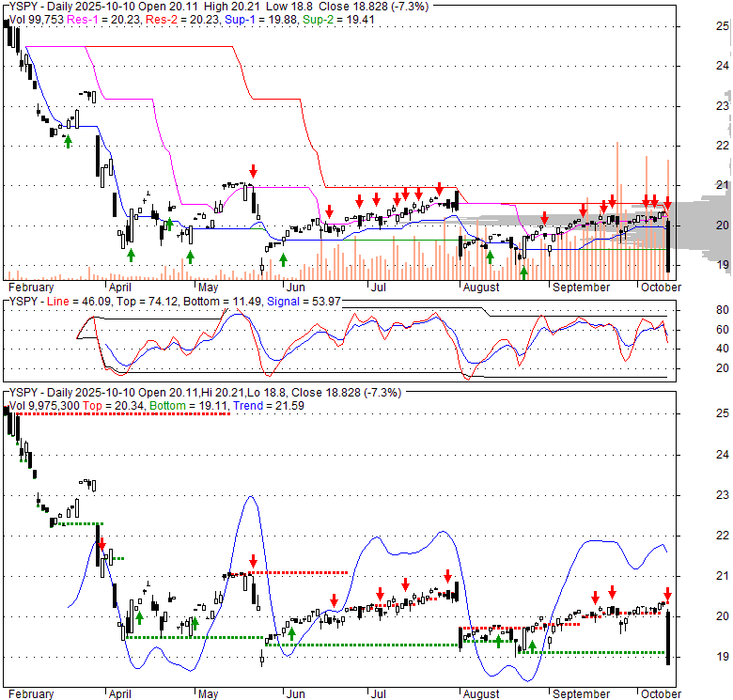Click the first green up arrow on top chart

(67, 140)
